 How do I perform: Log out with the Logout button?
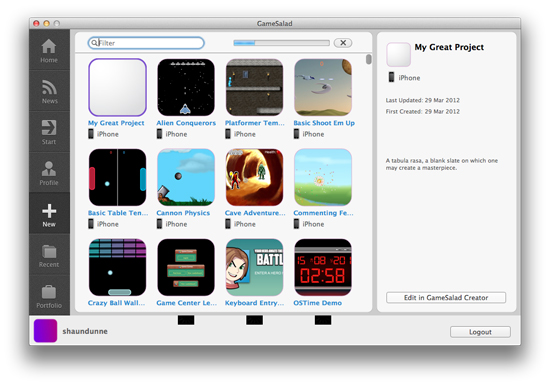point(480,332)
